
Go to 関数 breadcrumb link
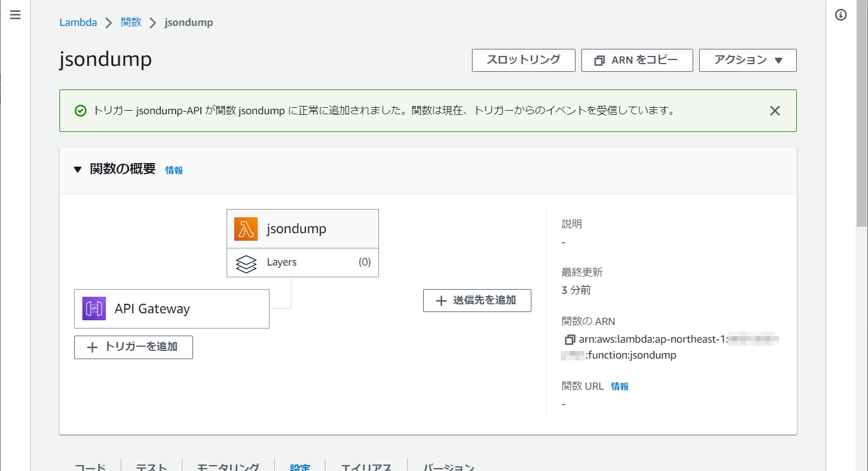(x=131, y=23)
